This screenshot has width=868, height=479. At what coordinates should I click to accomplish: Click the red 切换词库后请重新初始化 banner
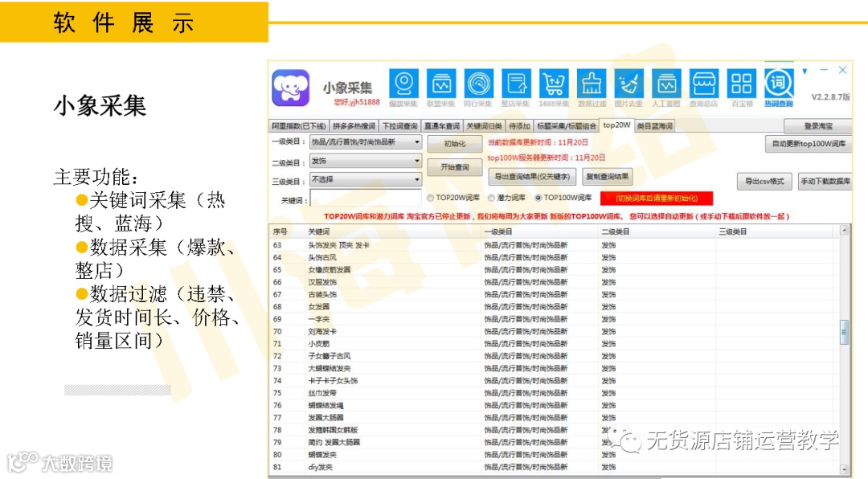pos(657,199)
